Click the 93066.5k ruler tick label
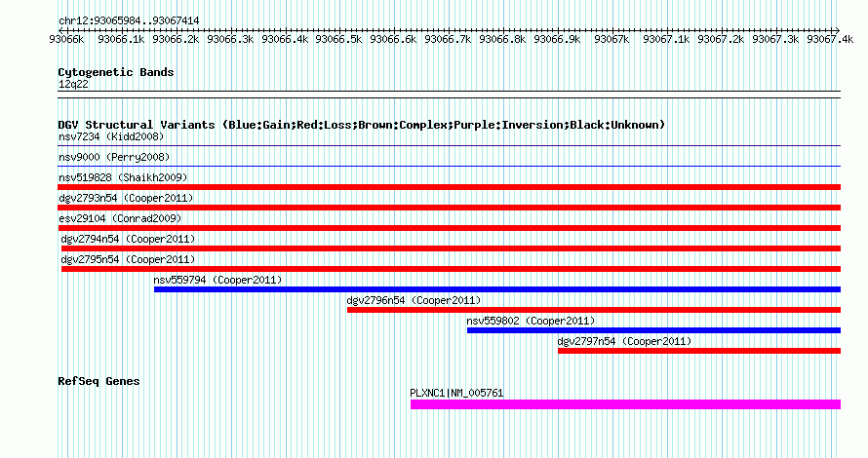Viewport: 868px width, 458px height. tap(338, 39)
